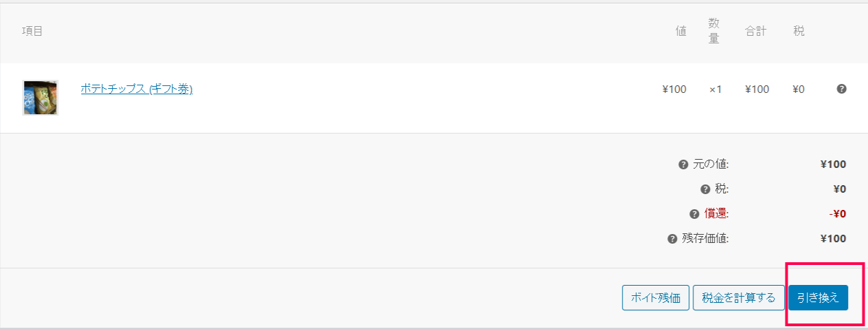The width and height of the screenshot is (868, 329).
Task: Click the help icon beside 残存価値
Action: pos(672,239)
